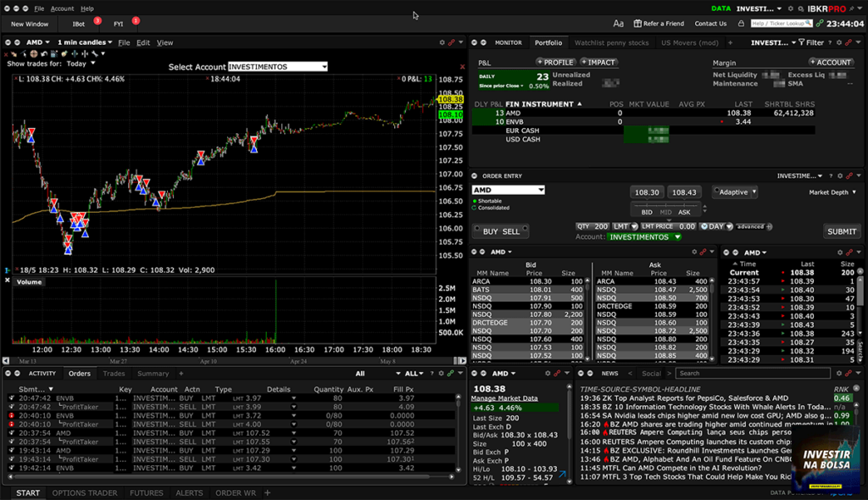The image size is (868, 500).
Task: Select the SELL radio toggle
Action: coord(525,229)
